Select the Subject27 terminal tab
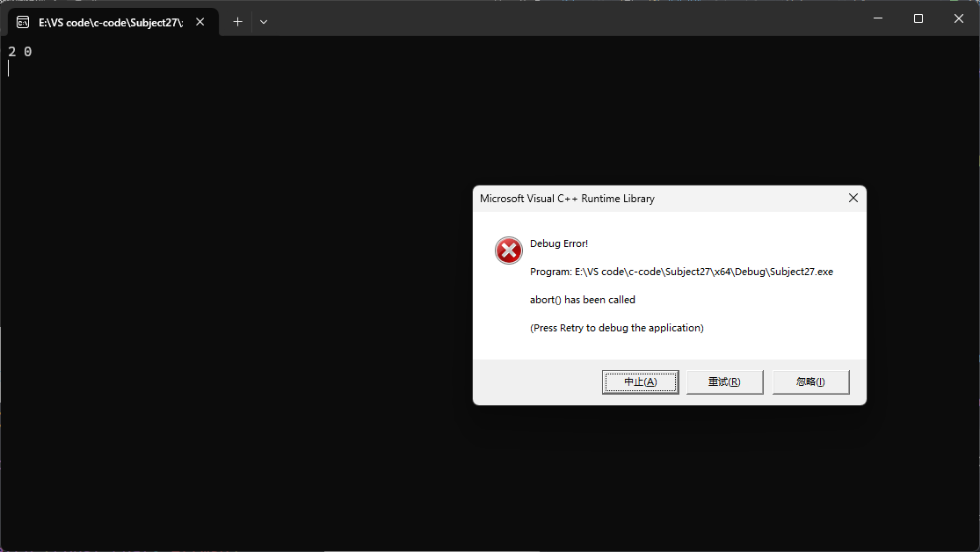 (113, 22)
